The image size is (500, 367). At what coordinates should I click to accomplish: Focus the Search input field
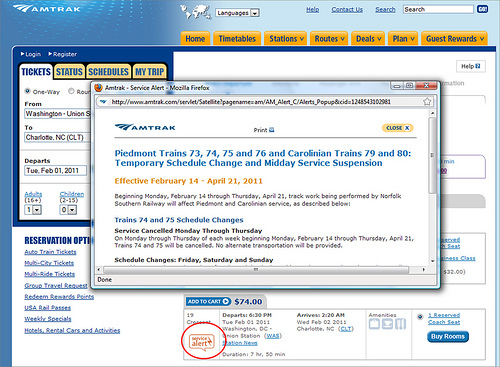438,9
